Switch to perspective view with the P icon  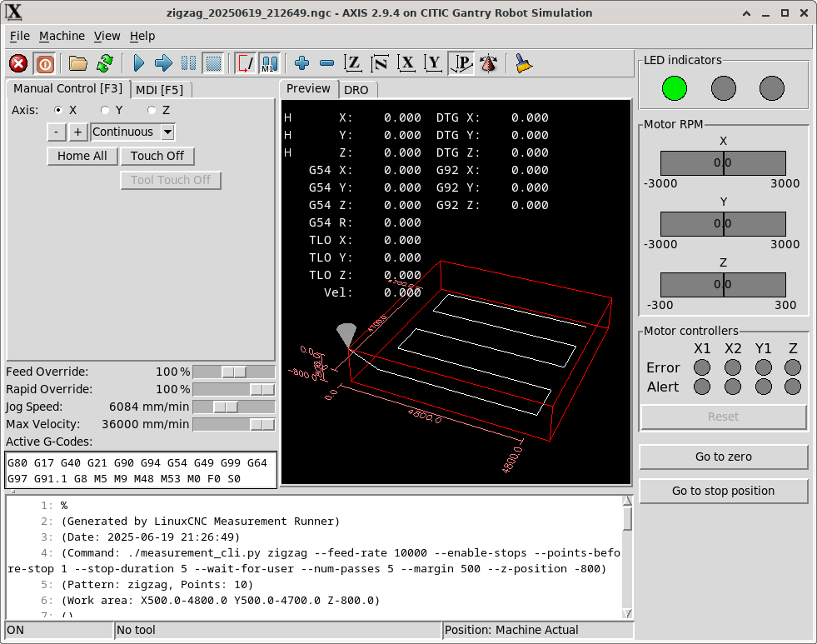(461, 63)
